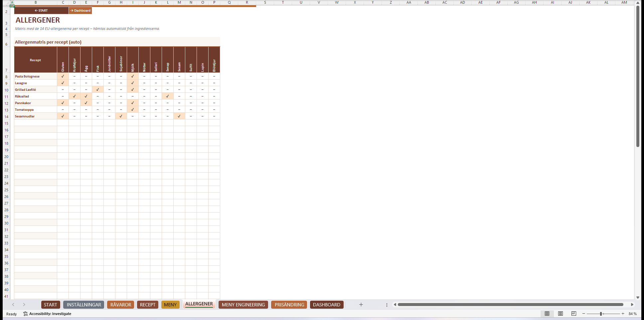Switch to Page Break Preview icon
This screenshot has width=644, height=320.
coord(574,314)
